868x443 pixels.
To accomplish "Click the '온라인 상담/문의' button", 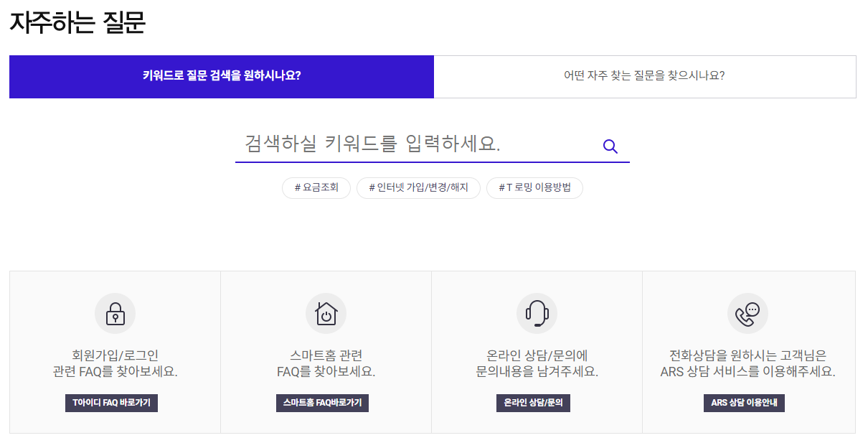I will tap(533, 403).
